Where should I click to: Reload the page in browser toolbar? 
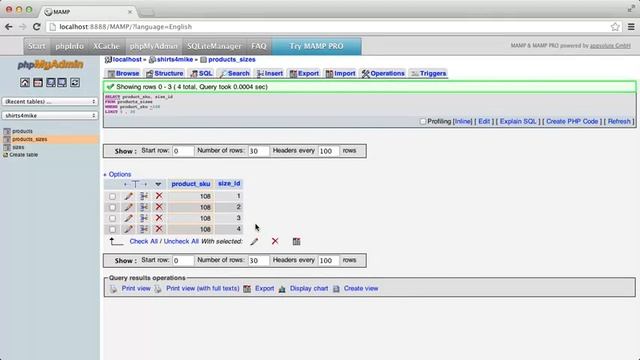tap(36, 27)
